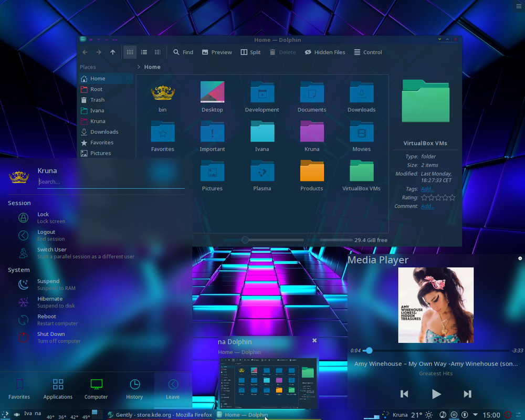Click Home breadcrumb chevron in location bar
Viewport: 525px width, 420px height.
tap(139, 67)
